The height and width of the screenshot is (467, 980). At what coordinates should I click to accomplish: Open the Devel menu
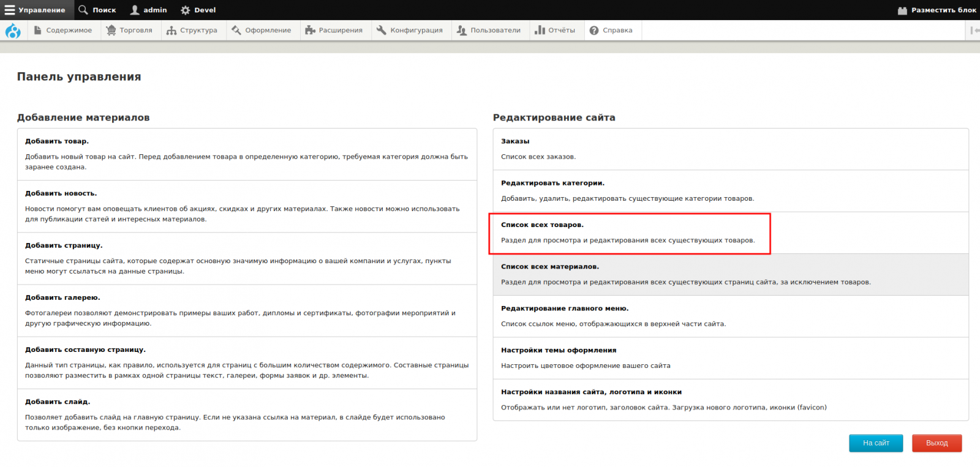coord(198,10)
